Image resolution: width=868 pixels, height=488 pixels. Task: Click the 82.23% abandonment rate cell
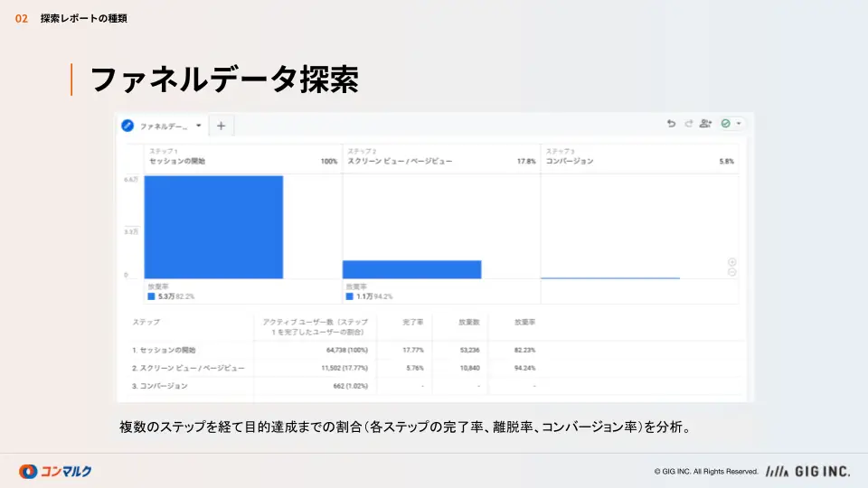coord(524,351)
